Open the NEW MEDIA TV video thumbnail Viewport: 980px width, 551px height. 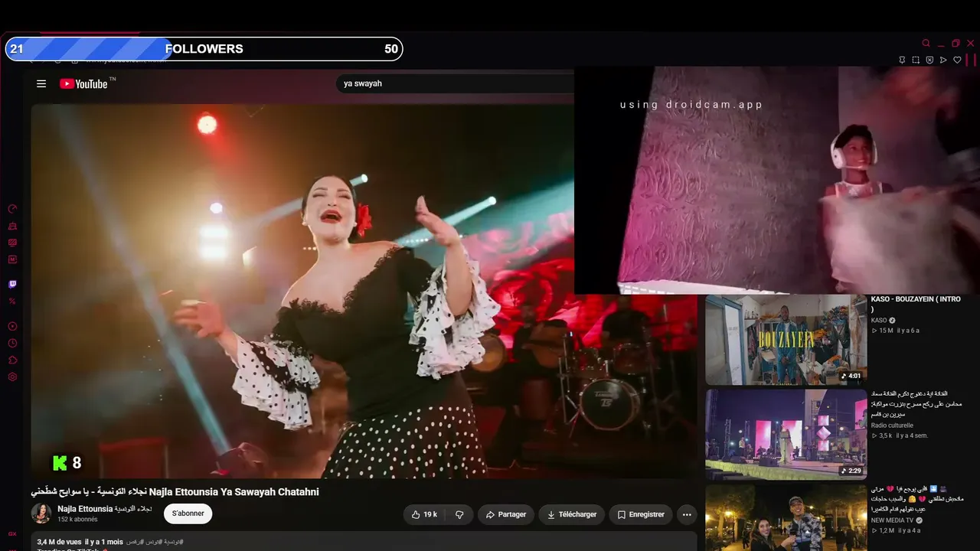[786, 517]
